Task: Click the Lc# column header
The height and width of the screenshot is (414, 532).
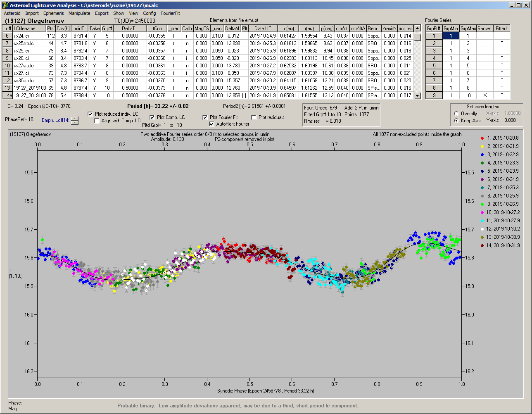Action: point(7,29)
